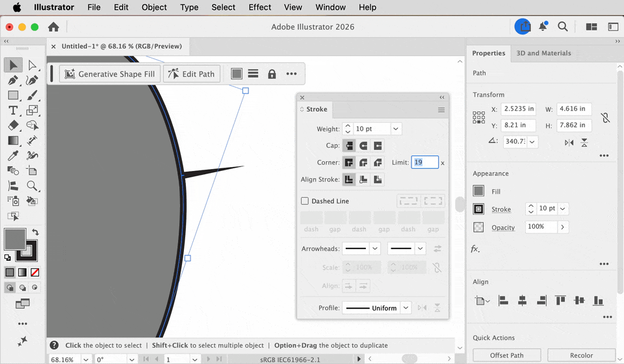Open canvas rotation dropdown in status bar
Viewport: 624px width, 364px height.
click(x=132, y=359)
